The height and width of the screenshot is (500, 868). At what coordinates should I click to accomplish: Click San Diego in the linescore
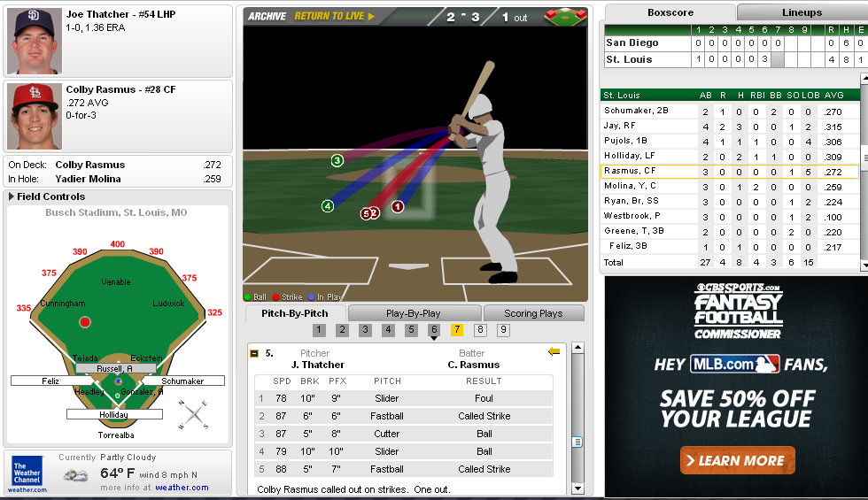[x=632, y=42]
